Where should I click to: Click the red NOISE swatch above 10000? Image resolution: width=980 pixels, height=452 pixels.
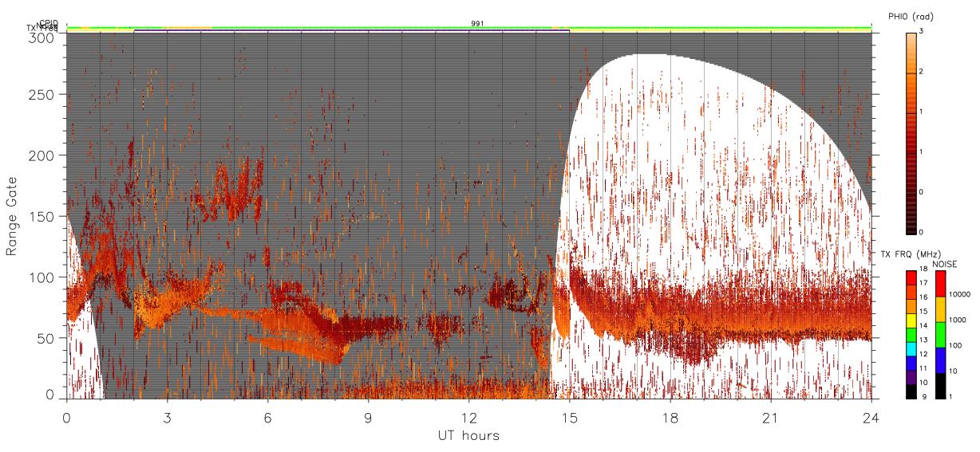[940, 284]
